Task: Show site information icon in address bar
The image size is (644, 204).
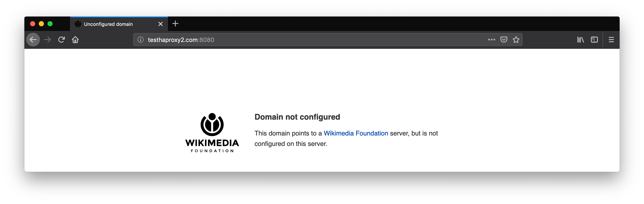Action: (141, 40)
